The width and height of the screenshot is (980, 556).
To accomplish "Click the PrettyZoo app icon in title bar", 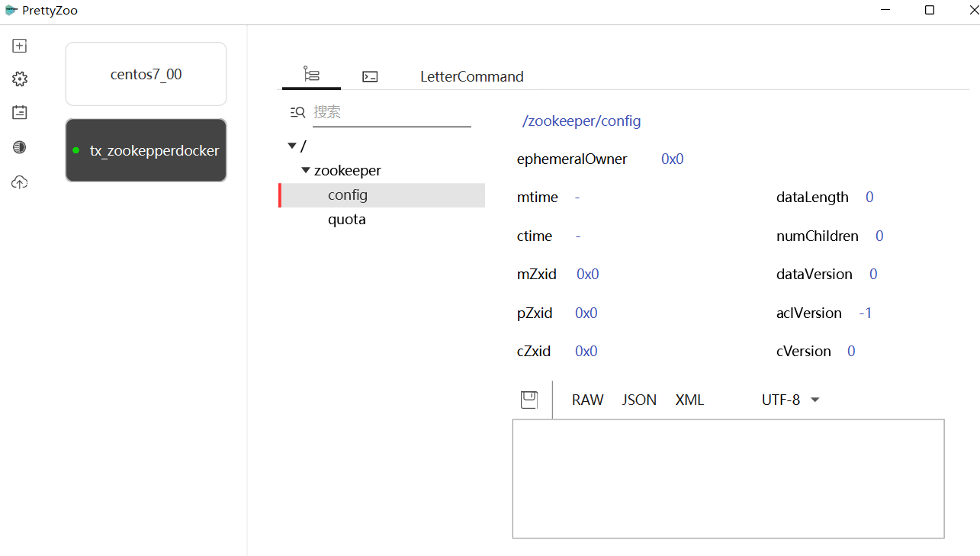I will coord(11,11).
